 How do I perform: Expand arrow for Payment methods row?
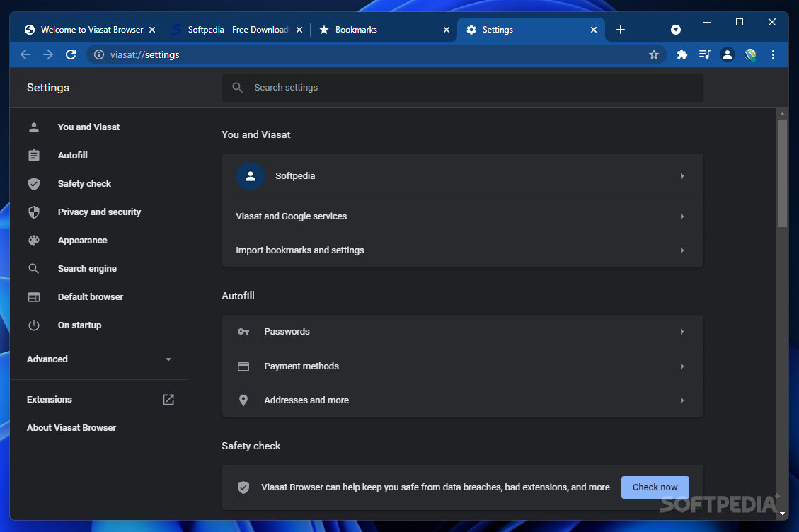682,366
